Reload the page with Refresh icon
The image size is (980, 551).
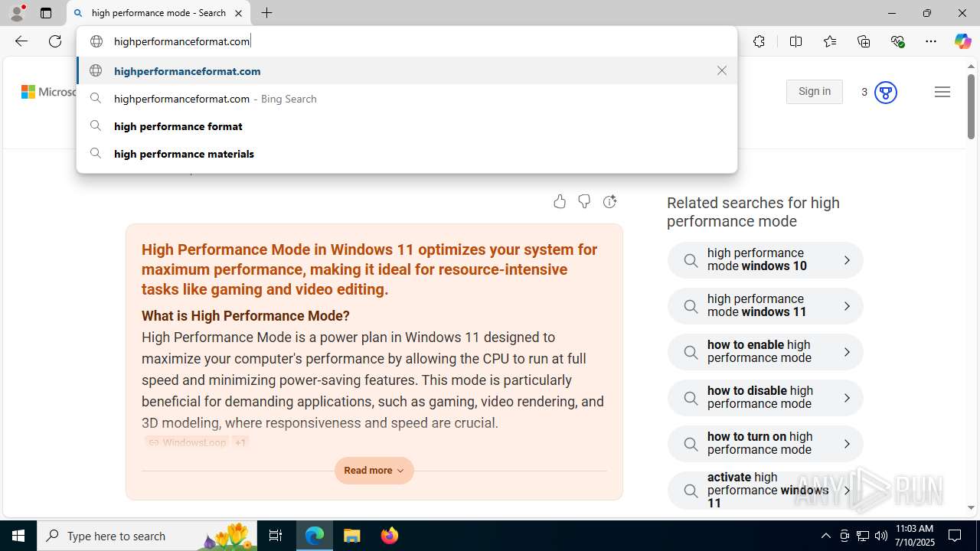[55, 41]
